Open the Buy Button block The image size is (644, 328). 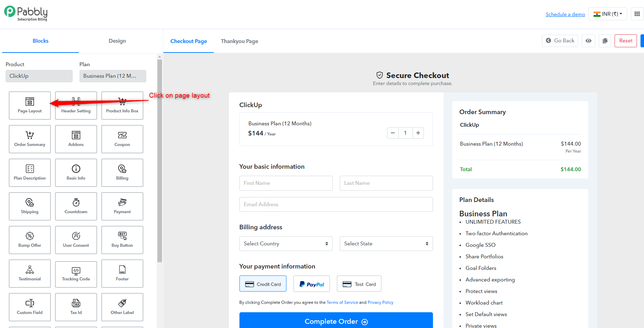point(122,240)
